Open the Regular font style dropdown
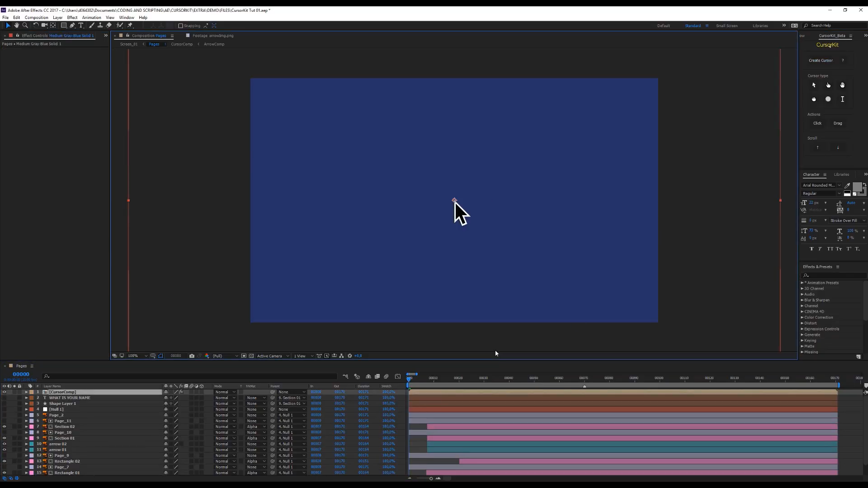Screen dimensions: 868x488 click(x=821, y=193)
